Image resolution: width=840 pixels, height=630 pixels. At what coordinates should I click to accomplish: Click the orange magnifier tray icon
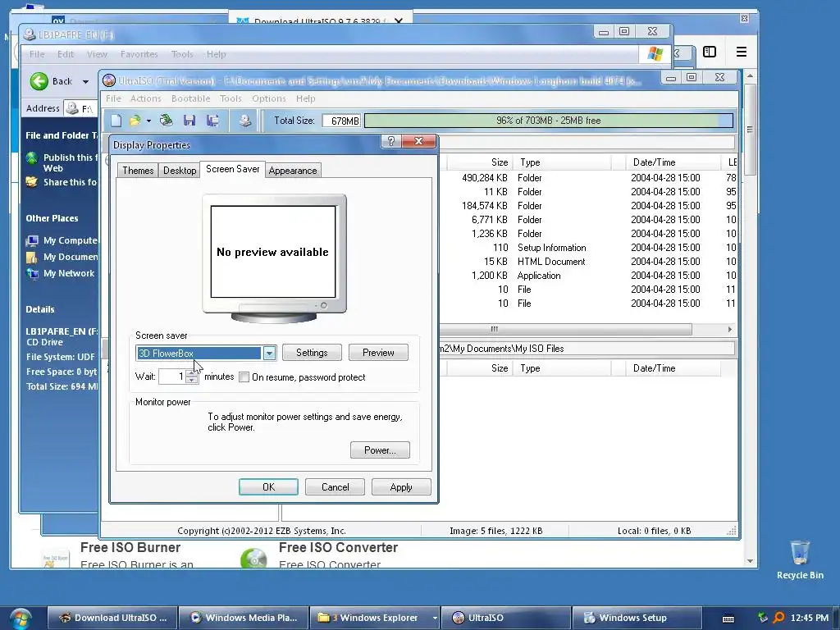(x=779, y=618)
